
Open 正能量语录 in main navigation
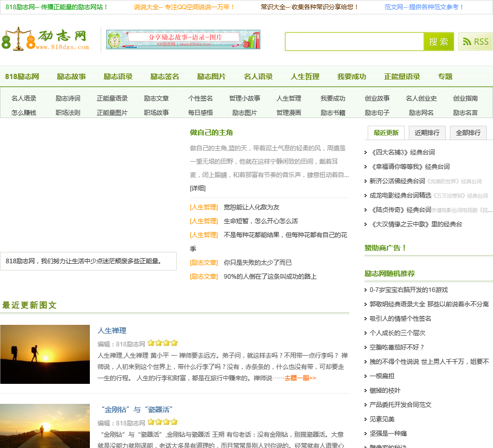[402, 76]
